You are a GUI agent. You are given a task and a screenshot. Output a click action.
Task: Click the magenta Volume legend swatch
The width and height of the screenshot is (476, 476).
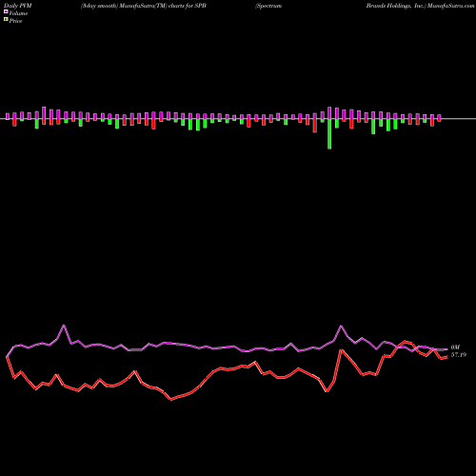6,12
